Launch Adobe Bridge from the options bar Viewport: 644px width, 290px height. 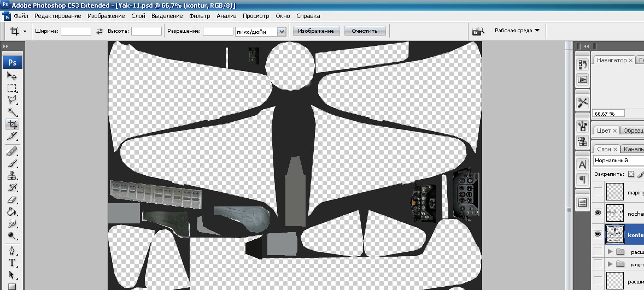478,31
